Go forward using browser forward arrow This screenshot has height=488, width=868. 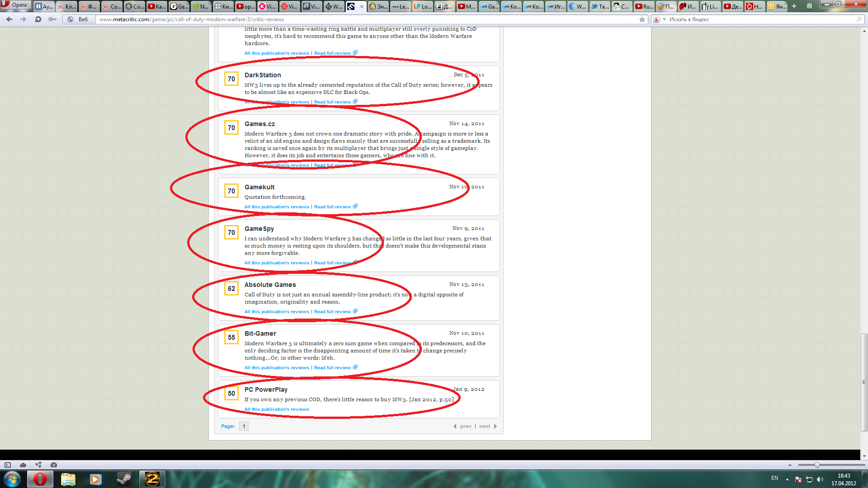(x=24, y=19)
